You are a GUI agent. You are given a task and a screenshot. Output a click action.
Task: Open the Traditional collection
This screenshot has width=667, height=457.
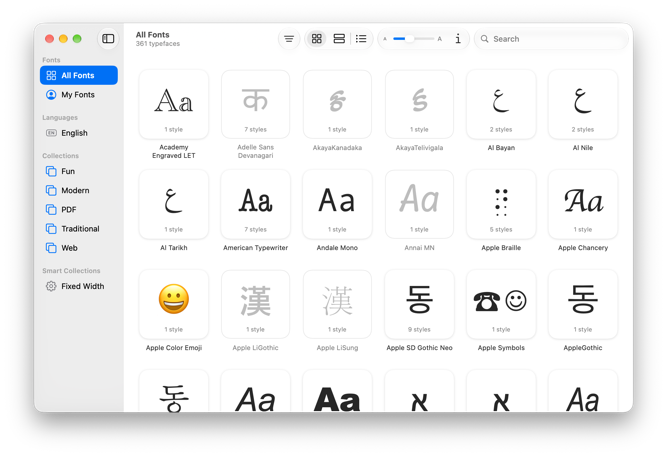[79, 228]
